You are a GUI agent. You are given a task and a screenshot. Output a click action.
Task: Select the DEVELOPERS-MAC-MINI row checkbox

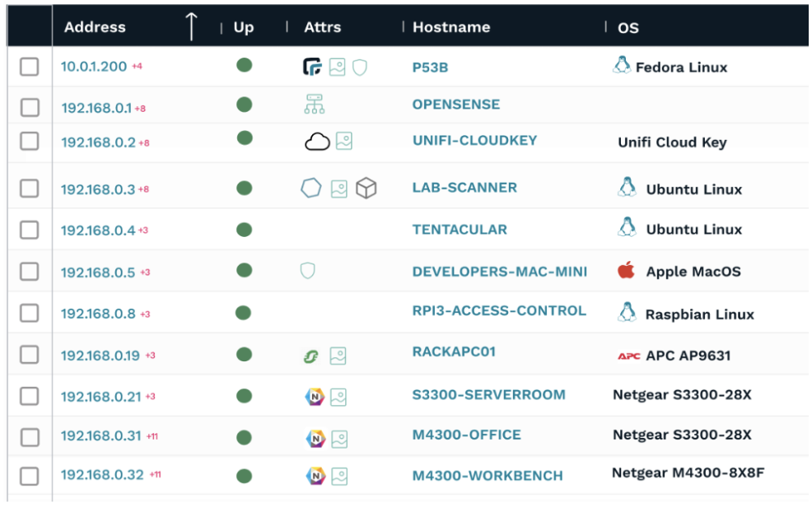29,271
